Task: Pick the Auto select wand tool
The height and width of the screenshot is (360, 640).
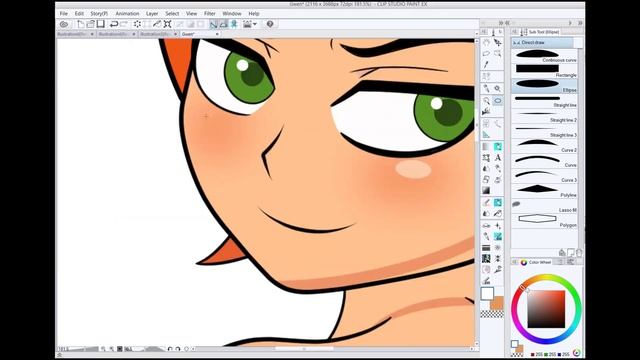Action: tap(498, 53)
